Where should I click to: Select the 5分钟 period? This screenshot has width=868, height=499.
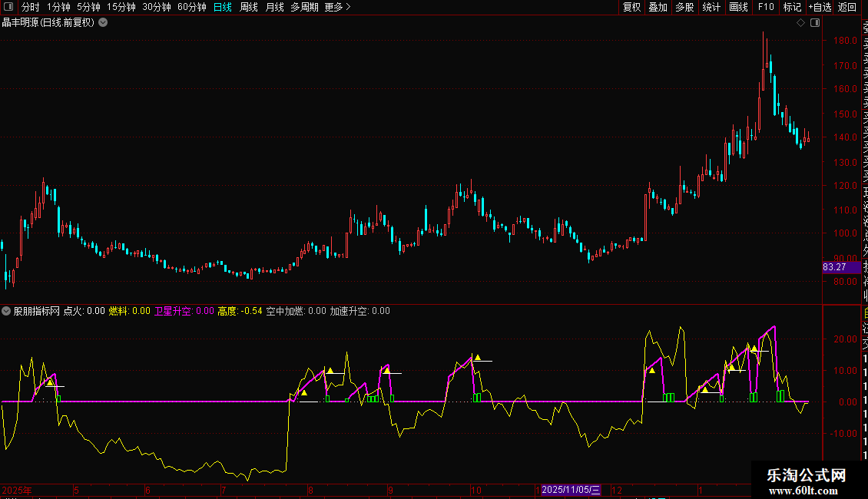[x=88, y=7]
